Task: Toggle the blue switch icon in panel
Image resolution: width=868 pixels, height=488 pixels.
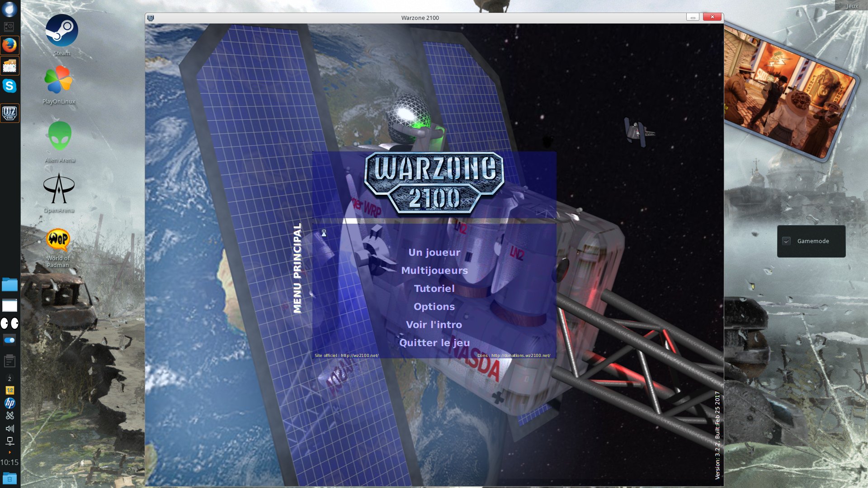Action: (9, 340)
